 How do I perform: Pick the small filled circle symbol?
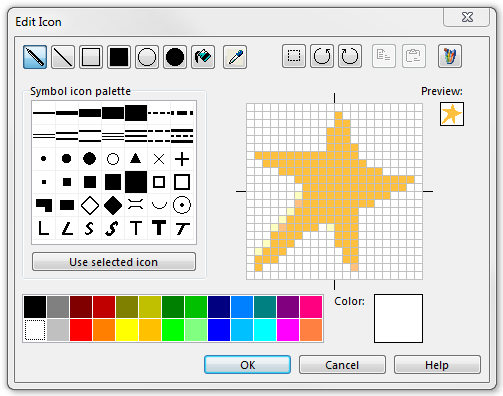[x=44, y=159]
